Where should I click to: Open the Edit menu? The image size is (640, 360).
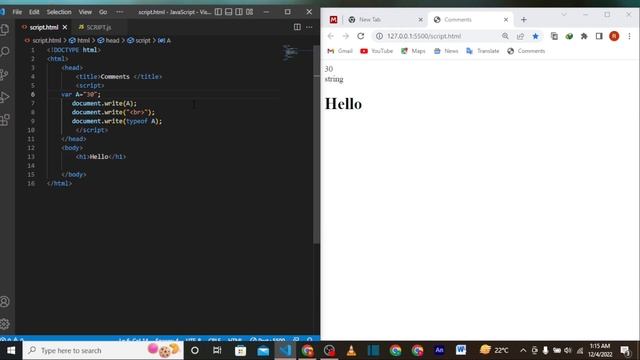point(34,12)
